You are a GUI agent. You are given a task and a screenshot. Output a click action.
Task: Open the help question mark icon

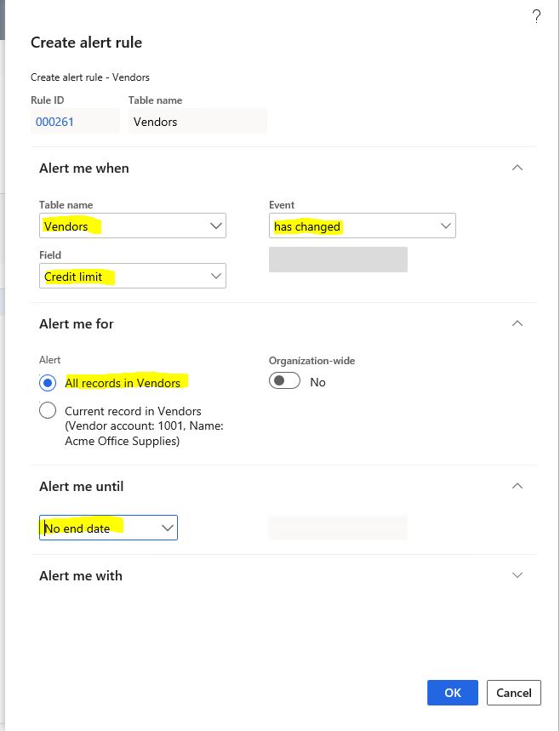coord(537,17)
